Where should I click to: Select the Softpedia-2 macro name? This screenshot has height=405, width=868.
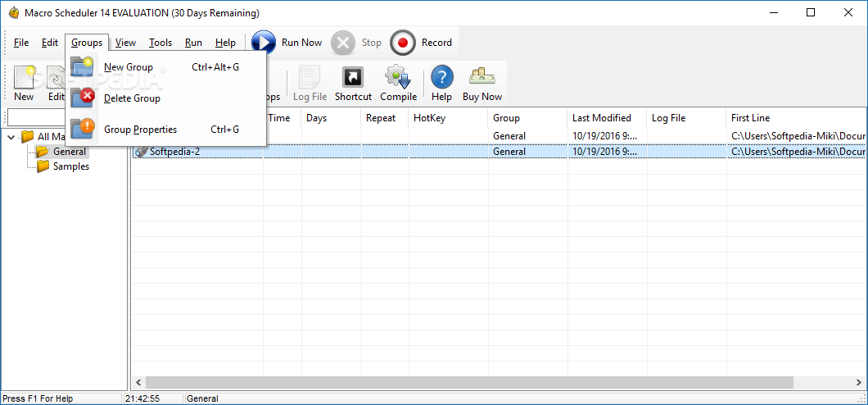(175, 151)
